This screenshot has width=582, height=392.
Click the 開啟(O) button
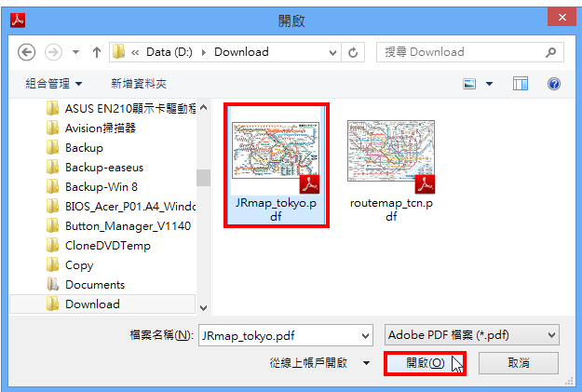(x=425, y=363)
